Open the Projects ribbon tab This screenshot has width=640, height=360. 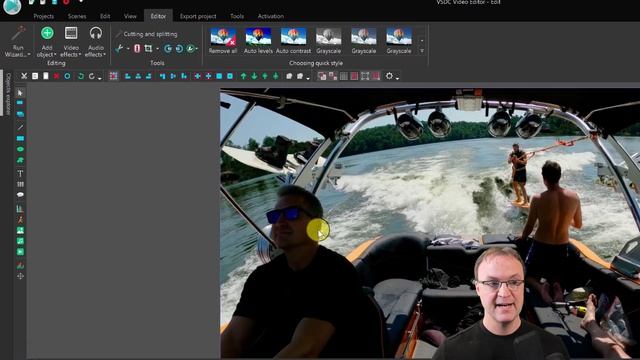pos(44,16)
